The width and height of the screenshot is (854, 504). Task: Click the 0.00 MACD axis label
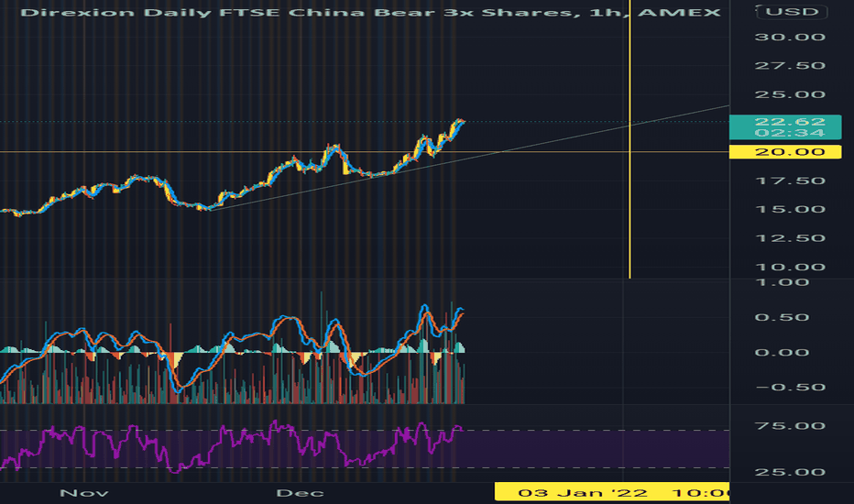[x=783, y=352]
